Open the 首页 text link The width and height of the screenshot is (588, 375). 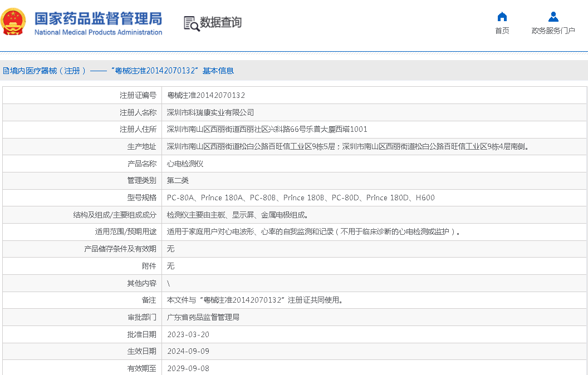coord(502,31)
